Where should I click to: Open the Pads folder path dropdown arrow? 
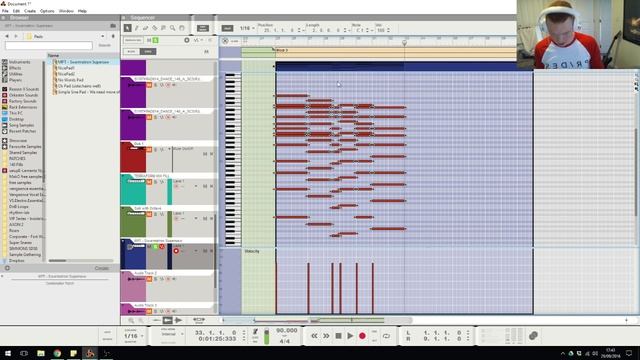coord(102,36)
